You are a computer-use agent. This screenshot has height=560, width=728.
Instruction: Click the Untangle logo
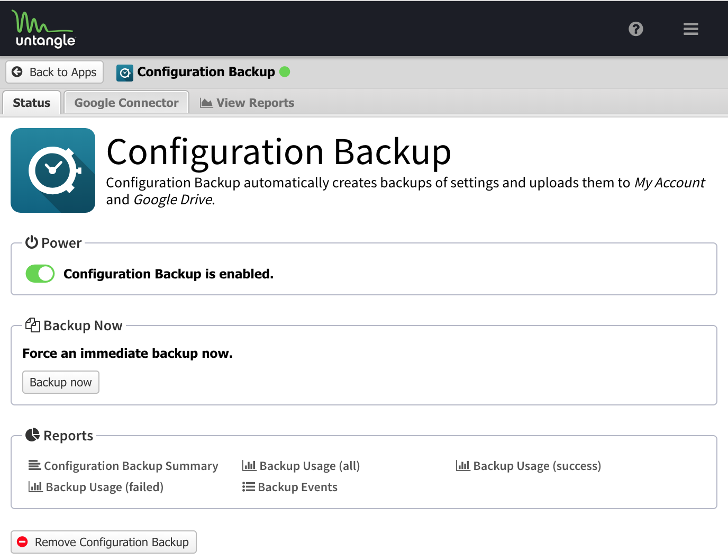tap(44, 29)
